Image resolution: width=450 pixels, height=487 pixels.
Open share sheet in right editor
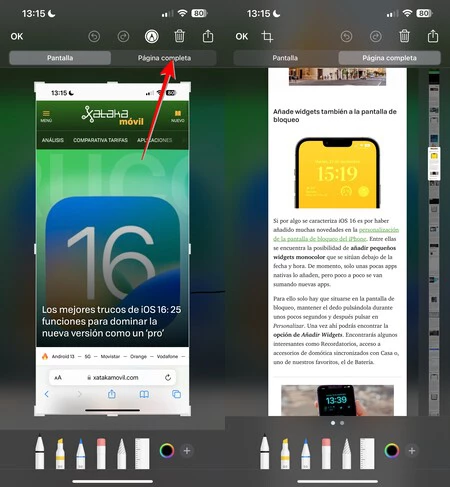[433, 36]
